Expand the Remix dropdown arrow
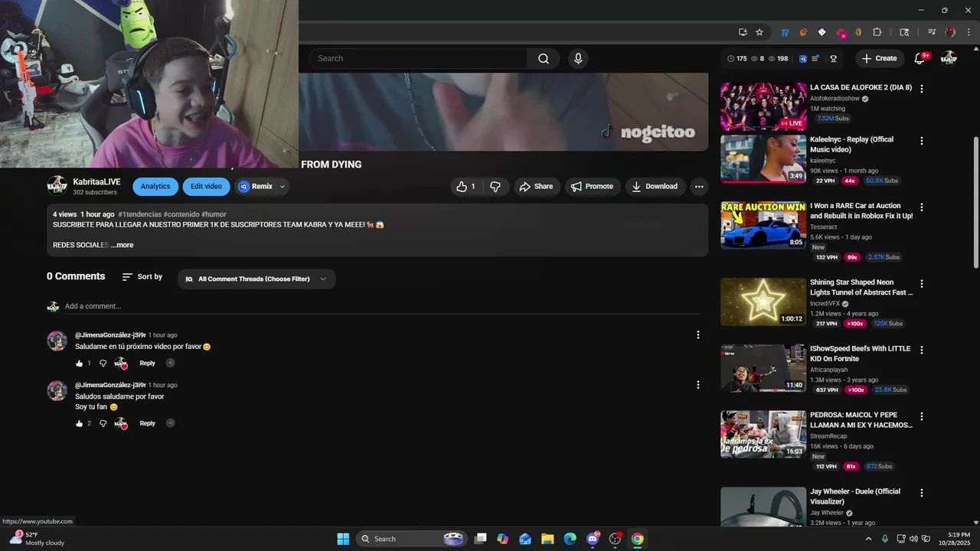 click(x=282, y=187)
